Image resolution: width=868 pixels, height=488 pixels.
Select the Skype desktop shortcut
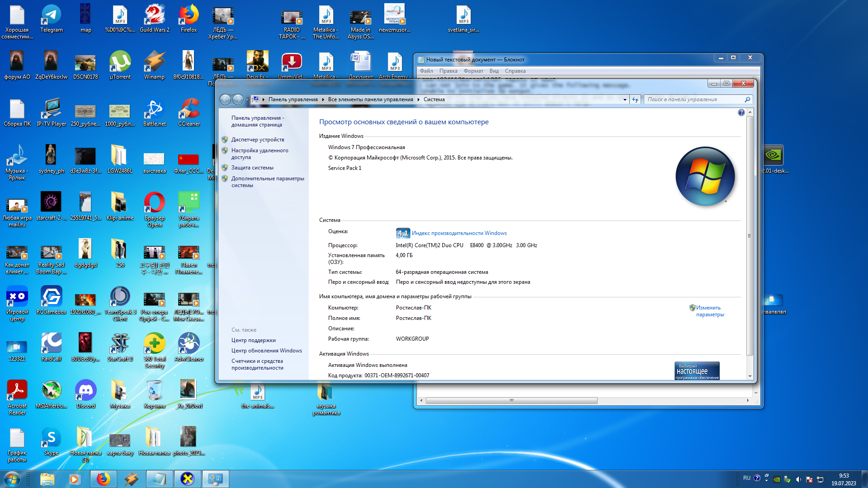[52, 441]
